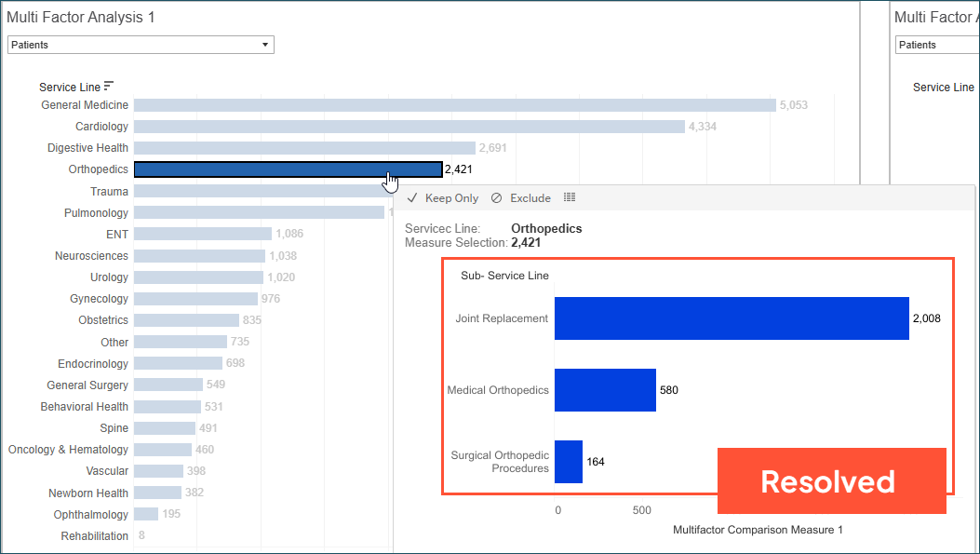Click the View Data icon in tooltip toolbar

pos(570,197)
